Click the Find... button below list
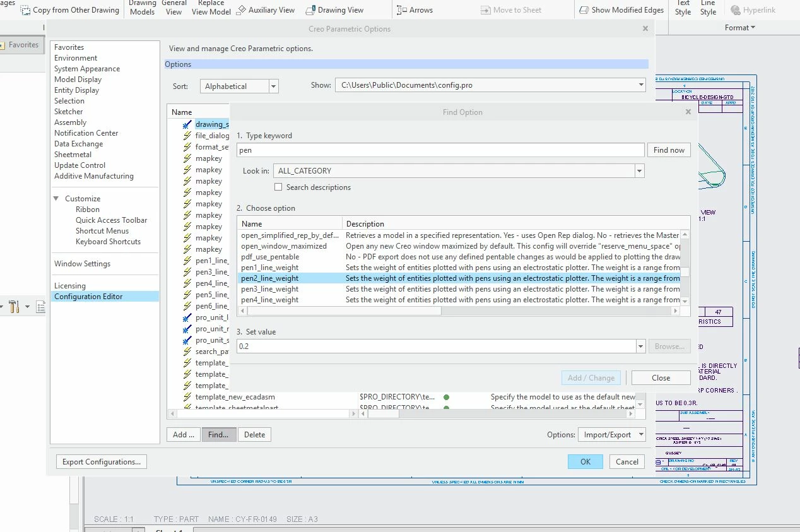This screenshot has height=532, width=800. (x=218, y=434)
